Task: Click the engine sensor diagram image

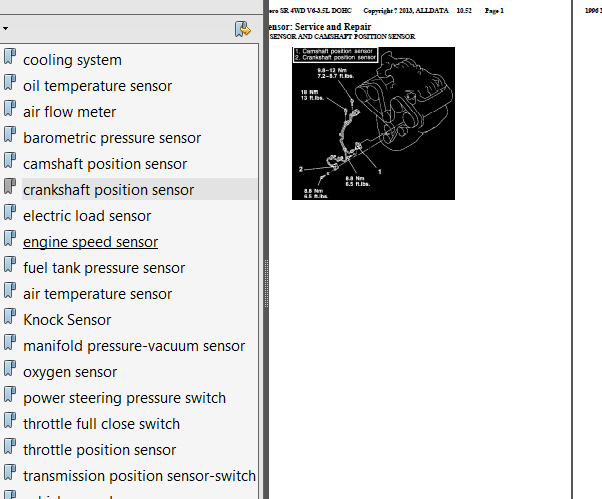Action: pyautogui.click(x=373, y=123)
